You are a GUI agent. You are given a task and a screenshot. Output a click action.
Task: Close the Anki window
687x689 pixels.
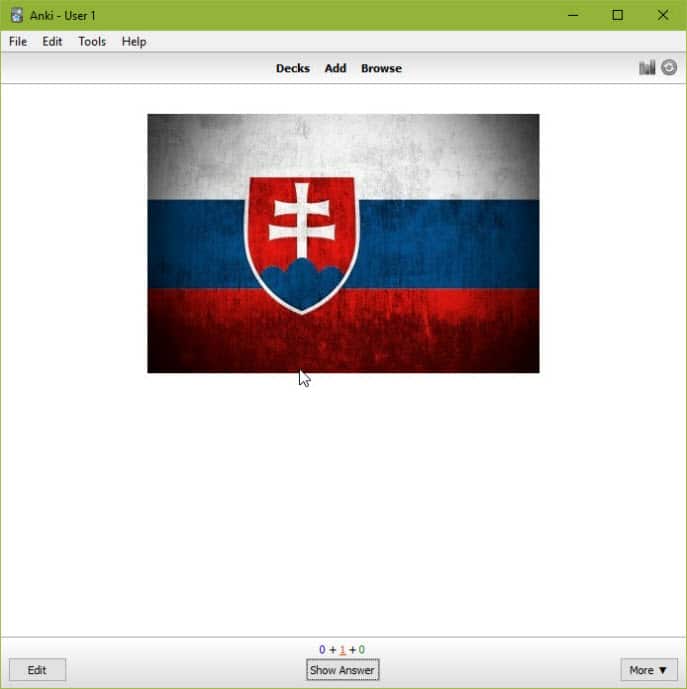coord(663,15)
